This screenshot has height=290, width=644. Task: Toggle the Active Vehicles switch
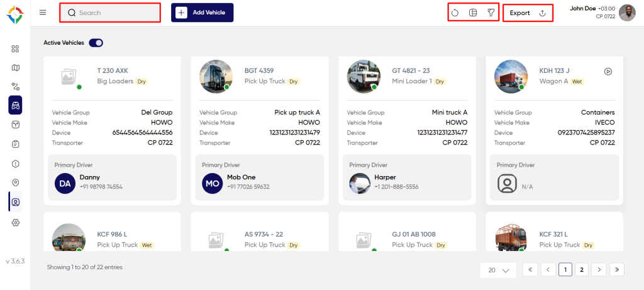click(x=96, y=43)
